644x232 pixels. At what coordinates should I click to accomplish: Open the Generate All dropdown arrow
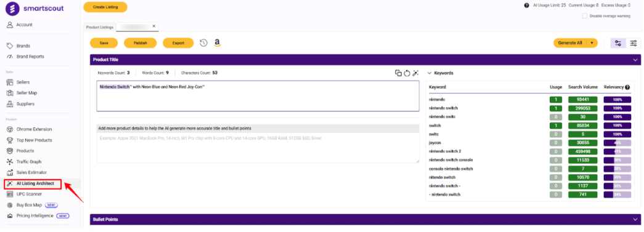point(592,43)
